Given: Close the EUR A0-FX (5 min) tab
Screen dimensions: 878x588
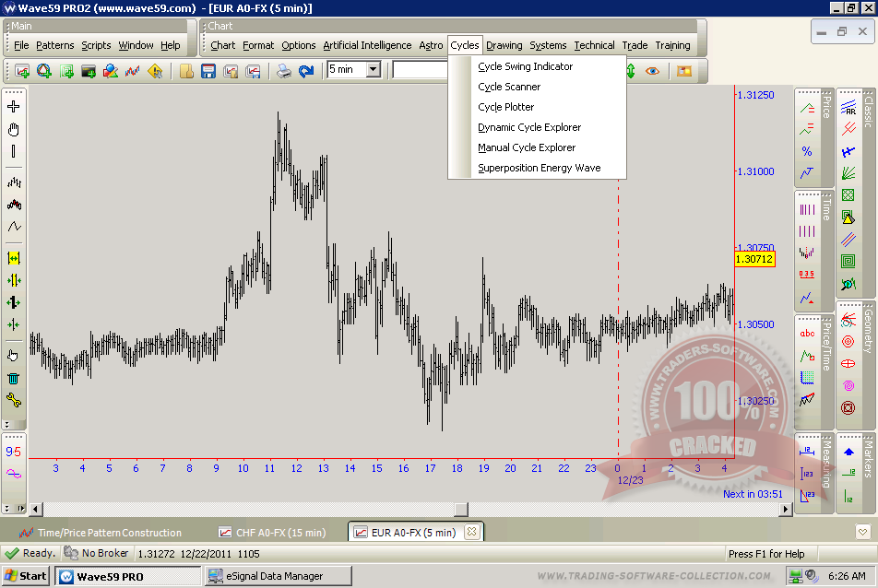Looking at the screenshot, I should point(470,532).
